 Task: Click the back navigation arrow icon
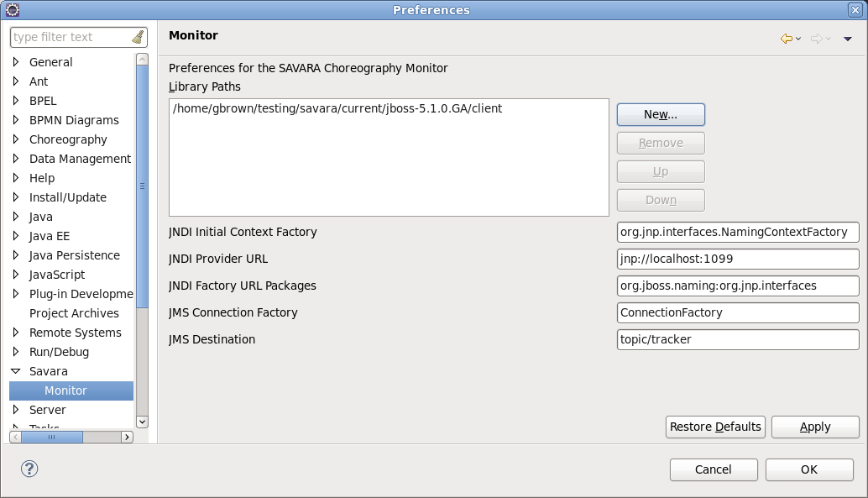tap(786, 39)
